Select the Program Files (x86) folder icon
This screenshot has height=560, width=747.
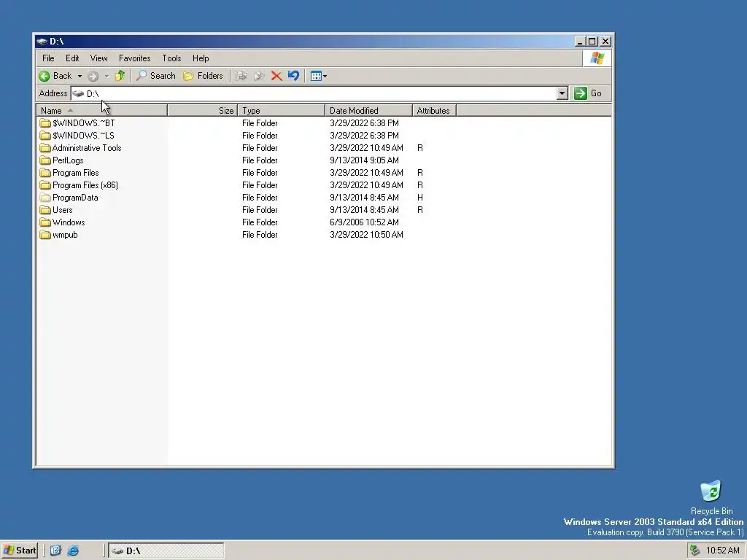[x=45, y=185]
